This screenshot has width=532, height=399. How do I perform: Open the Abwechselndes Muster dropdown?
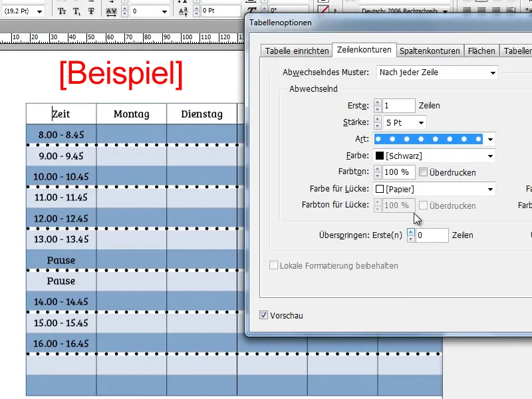point(437,72)
